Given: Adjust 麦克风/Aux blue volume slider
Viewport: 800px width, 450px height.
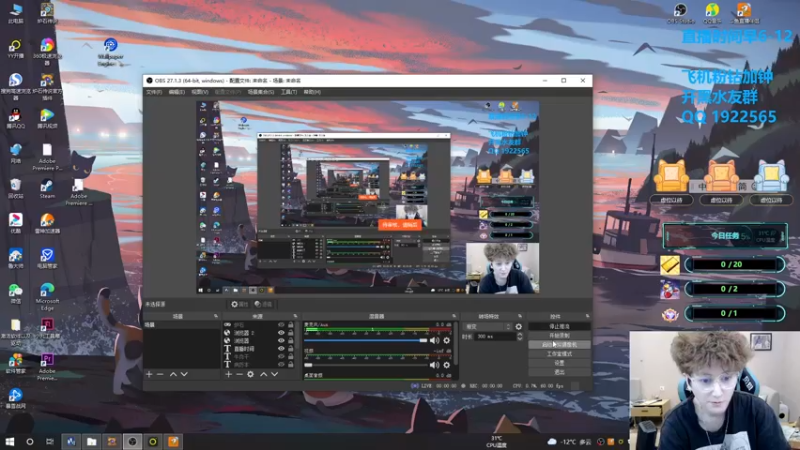Looking at the screenshot, I should coord(365,340).
